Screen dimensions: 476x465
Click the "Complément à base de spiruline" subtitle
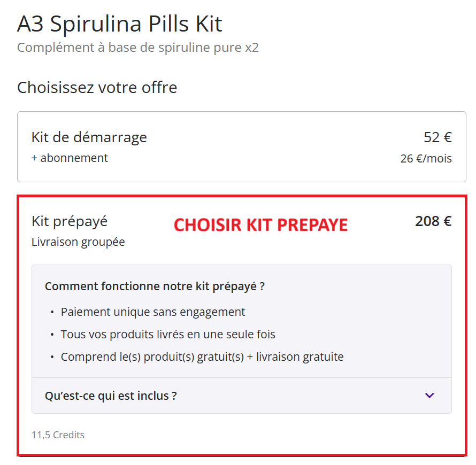coord(137,48)
